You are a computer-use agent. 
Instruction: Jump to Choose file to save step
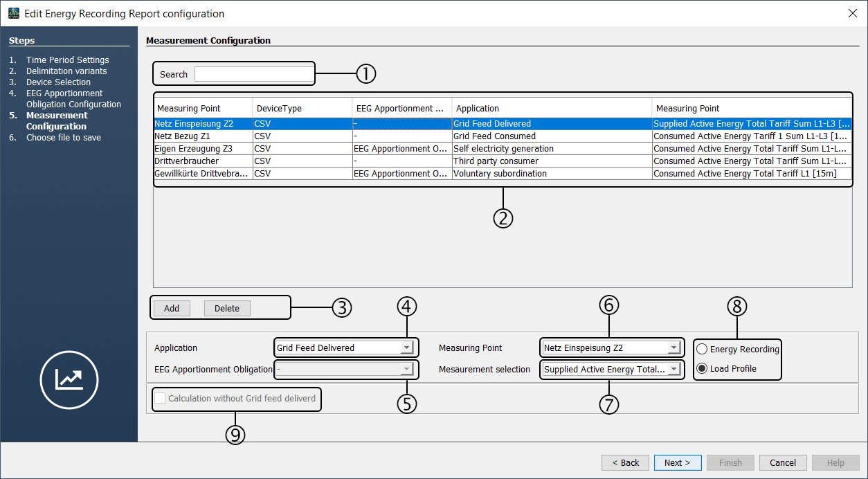[x=63, y=138]
